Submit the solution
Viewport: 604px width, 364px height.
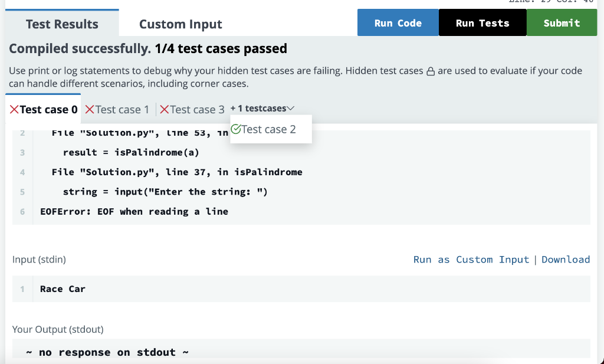point(561,22)
